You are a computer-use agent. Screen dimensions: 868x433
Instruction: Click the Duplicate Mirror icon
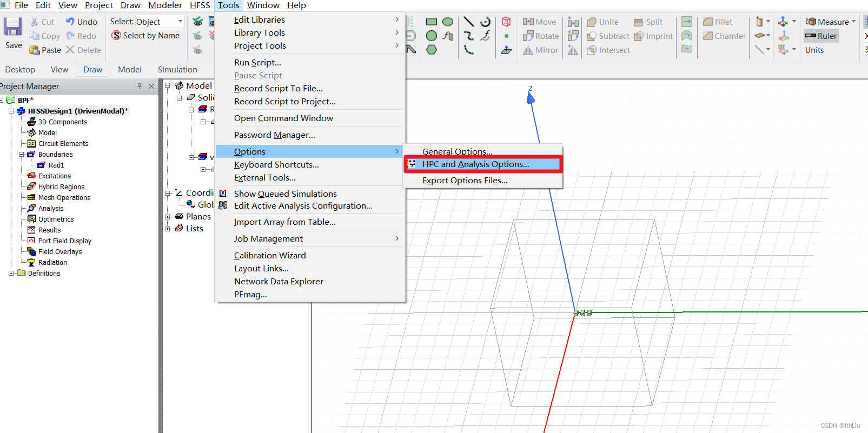point(573,50)
